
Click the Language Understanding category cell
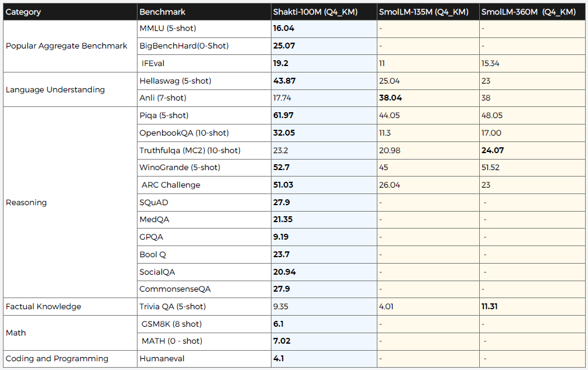pos(55,89)
